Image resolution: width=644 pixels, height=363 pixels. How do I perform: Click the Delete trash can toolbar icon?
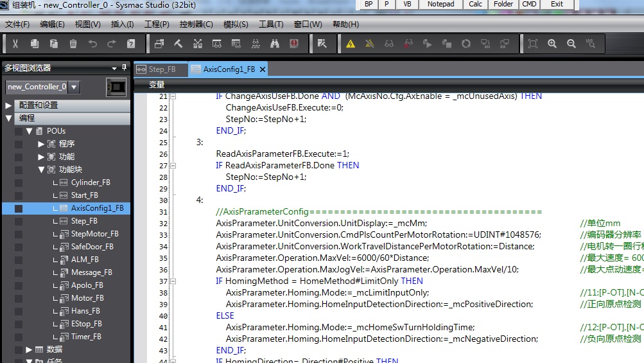[73, 44]
